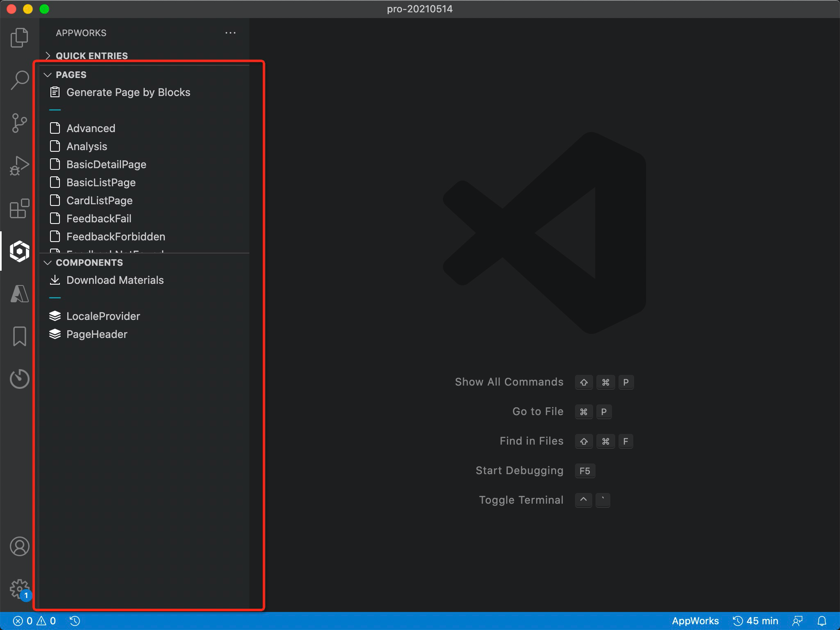Click the Go to File text
This screenshot has height=630, width=840.
pos(538,411)
